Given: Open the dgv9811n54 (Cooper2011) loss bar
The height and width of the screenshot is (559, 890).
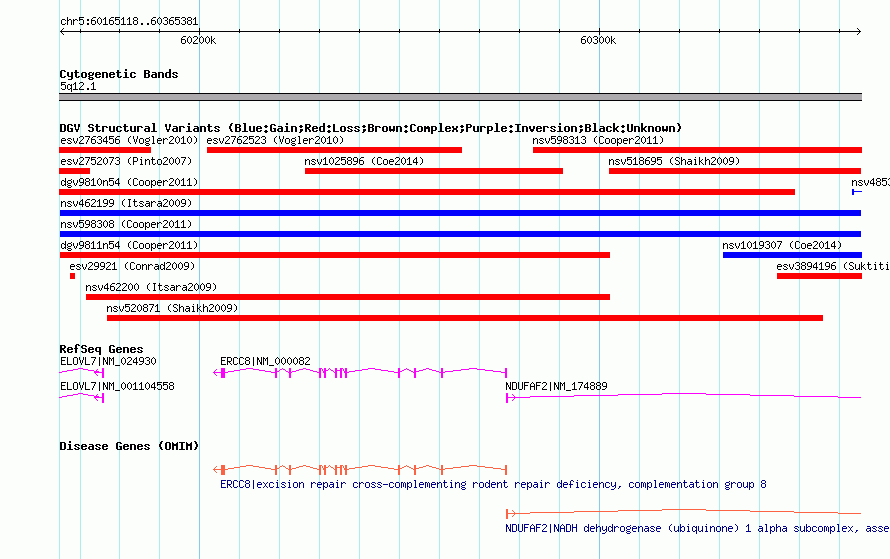Looking at the screenshot, I should [334, 255].
